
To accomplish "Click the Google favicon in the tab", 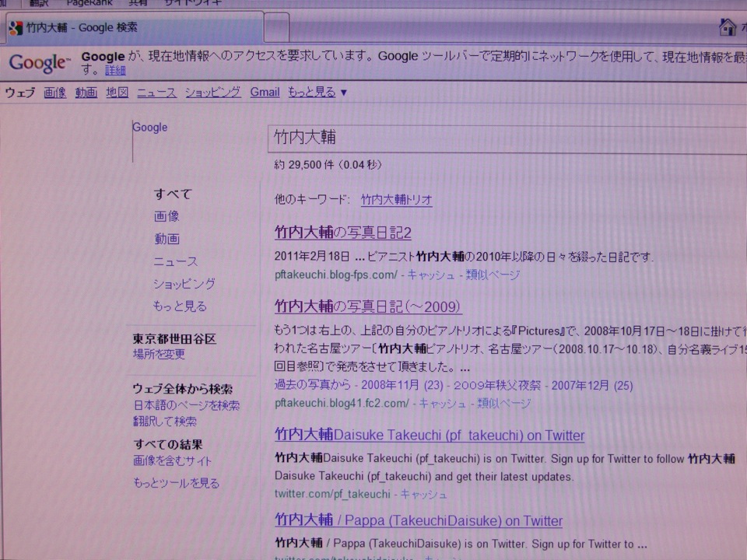I will pyautogui.click(x=16, y=28).
